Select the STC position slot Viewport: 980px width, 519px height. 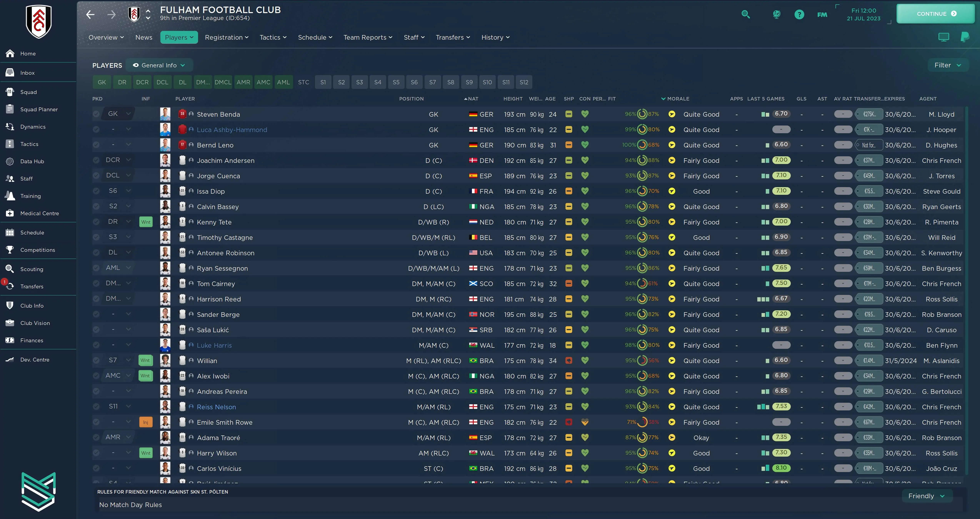(303, 82)
